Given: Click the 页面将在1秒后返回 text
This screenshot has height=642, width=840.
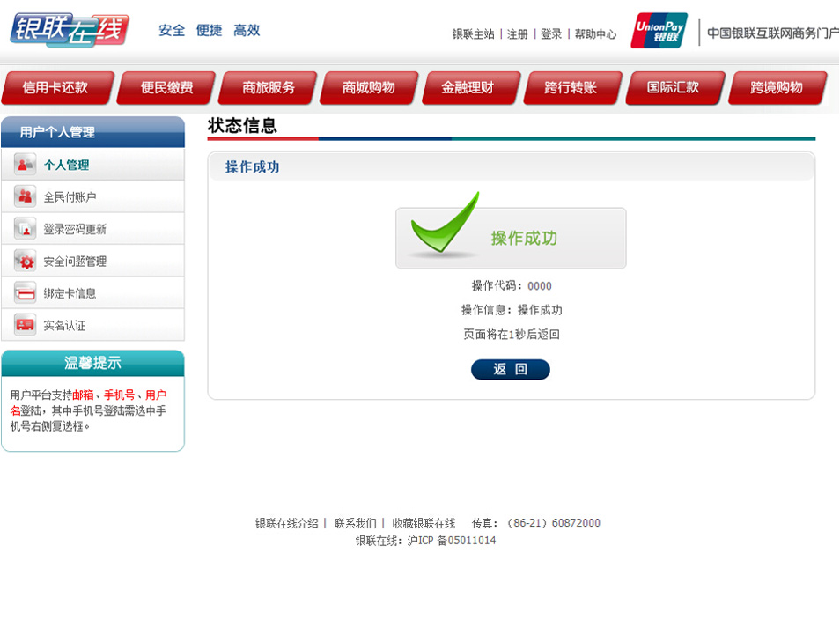Looking at the screenshot, I should click(x=512, y=335).
